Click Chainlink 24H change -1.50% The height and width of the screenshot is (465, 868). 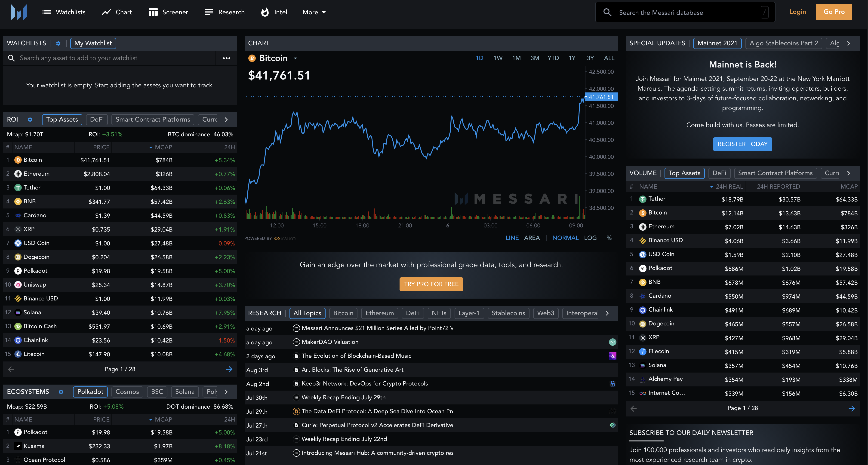[x=225, y=340]
